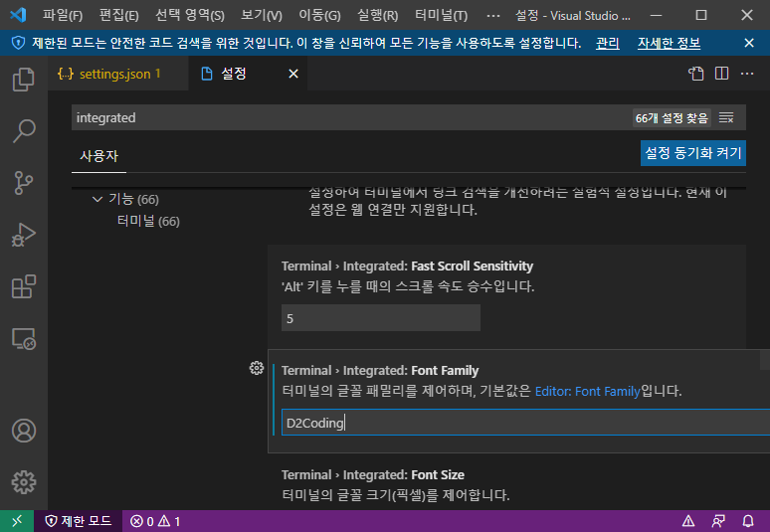Click the shield icon in the restricted mode banner
The width and height of the screenshot is (770, 532).
tap(18, 43)
